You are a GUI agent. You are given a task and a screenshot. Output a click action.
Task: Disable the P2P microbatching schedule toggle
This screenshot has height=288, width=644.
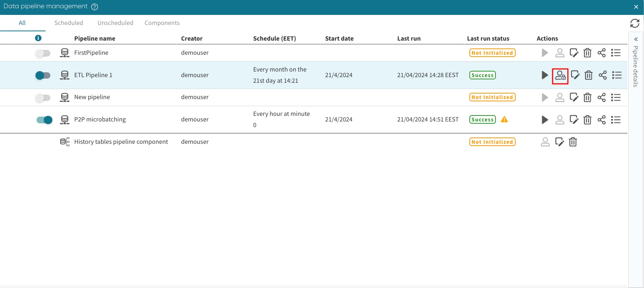pyautogui.click(x=44, y=120)
